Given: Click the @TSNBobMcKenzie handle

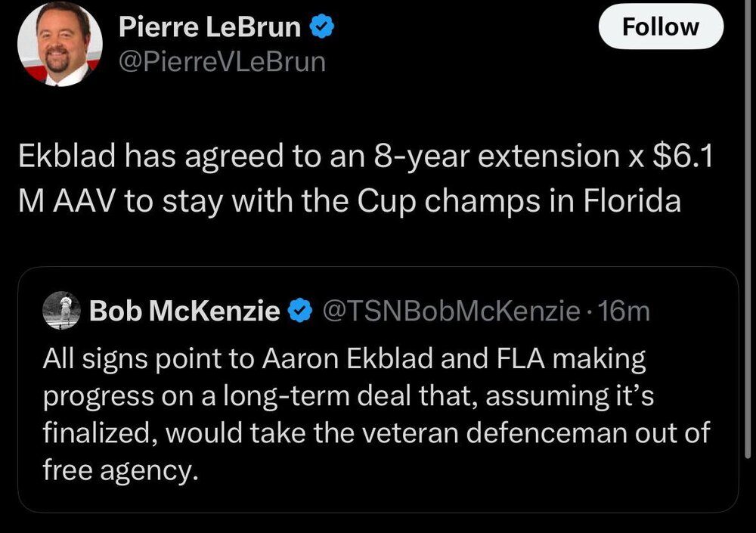Looking at the screenshot, I should (451, 311).
